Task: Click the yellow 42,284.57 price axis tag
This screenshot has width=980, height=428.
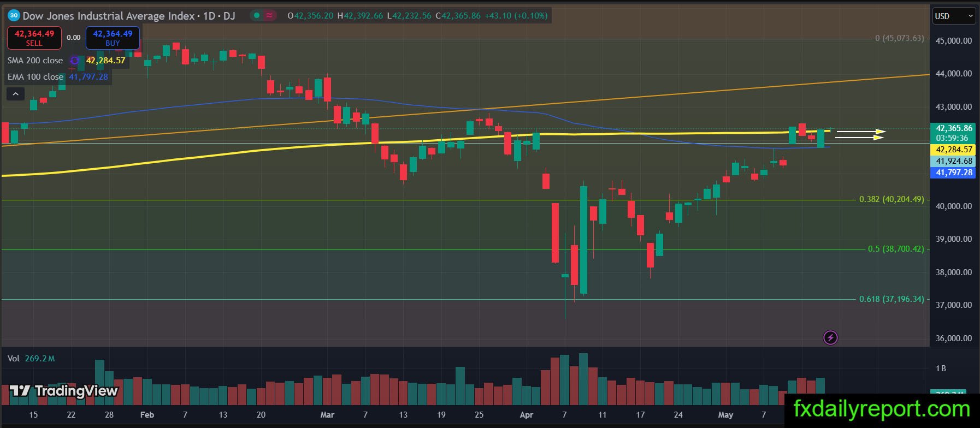Action: [954, 150]
